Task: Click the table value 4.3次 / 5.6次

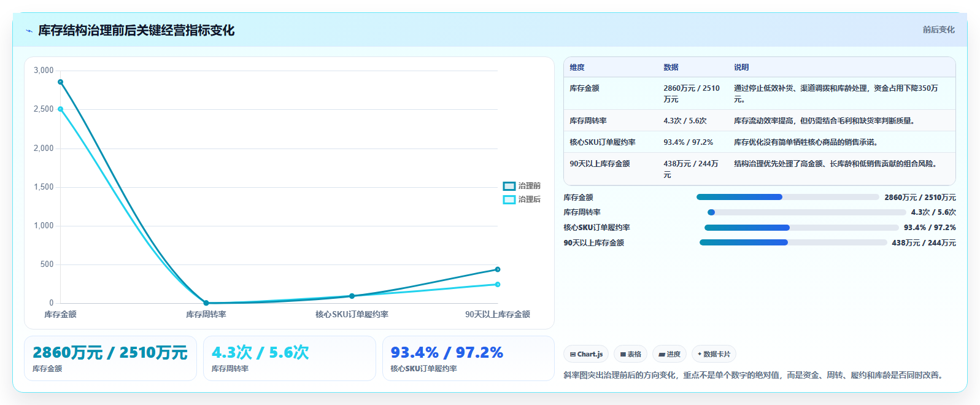Action: pos(685,121)
